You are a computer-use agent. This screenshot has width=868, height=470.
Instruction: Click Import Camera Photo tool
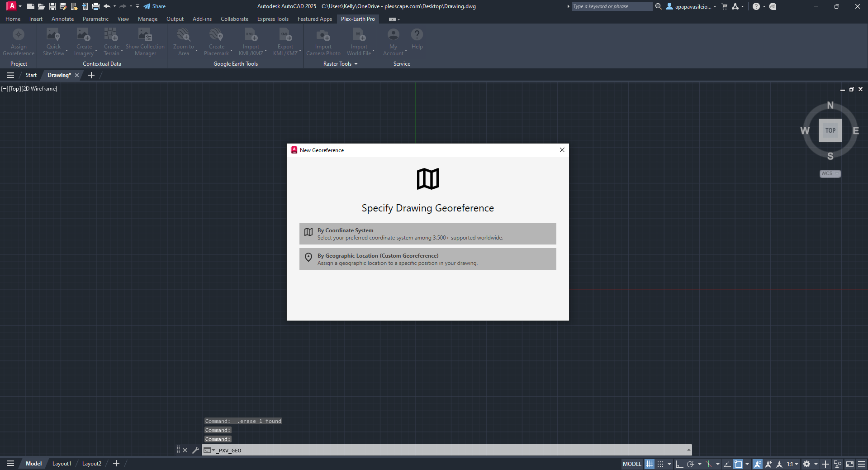[323, 43]
